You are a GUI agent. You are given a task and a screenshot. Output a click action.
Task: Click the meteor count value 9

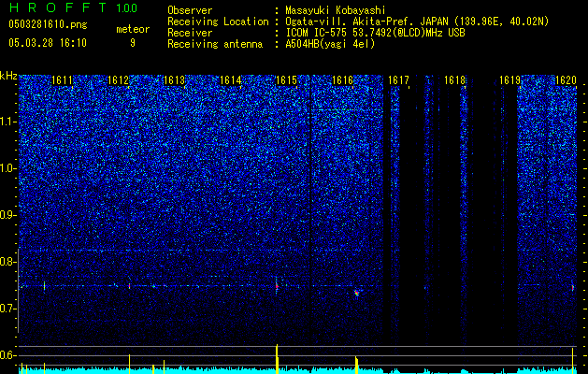tap(133, 43)
